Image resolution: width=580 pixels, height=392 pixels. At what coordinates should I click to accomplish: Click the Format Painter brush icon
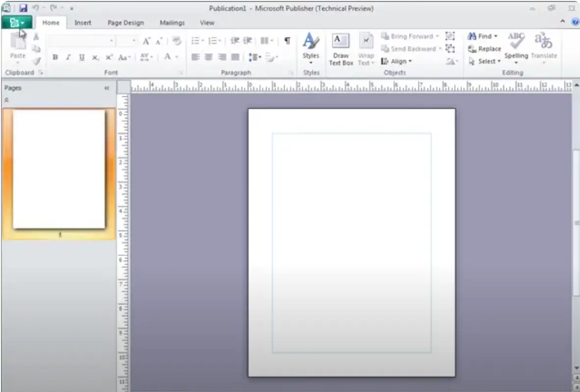[36, 61]
